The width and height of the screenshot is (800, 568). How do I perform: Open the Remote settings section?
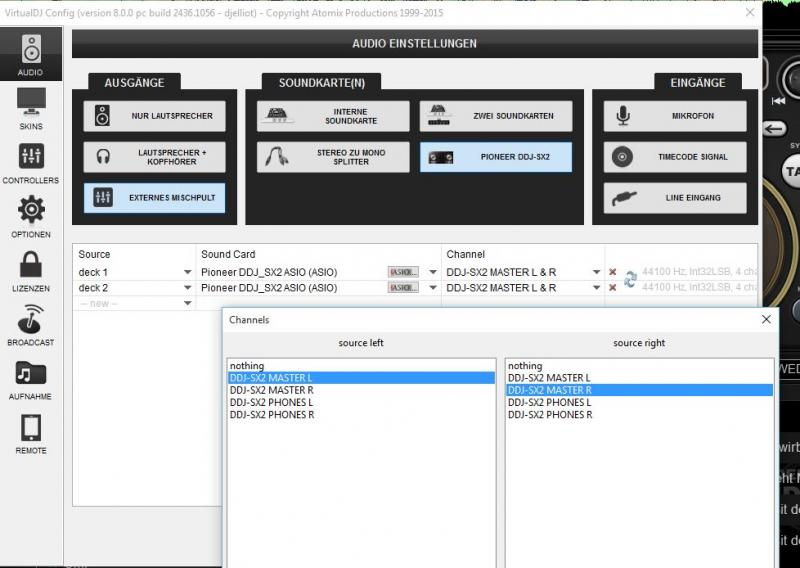tap(31, 432)
